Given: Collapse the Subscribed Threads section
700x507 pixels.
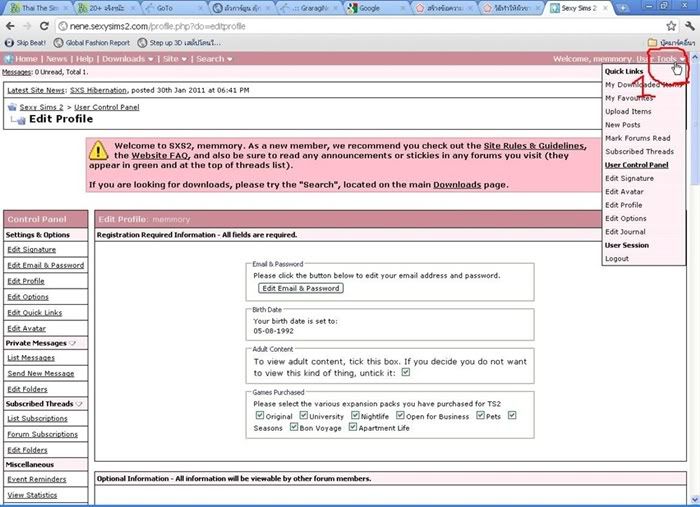Looking at the screenshot, I should (79, 404).
